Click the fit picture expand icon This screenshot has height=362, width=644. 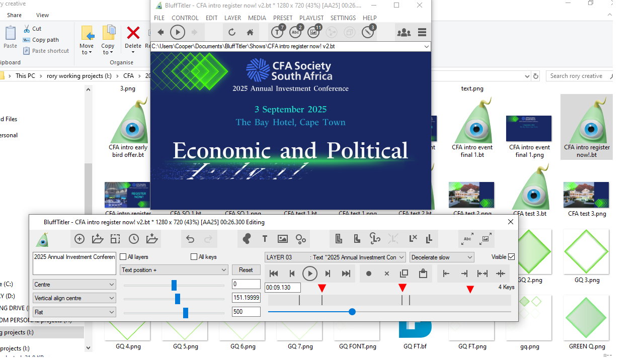(486, 239)
